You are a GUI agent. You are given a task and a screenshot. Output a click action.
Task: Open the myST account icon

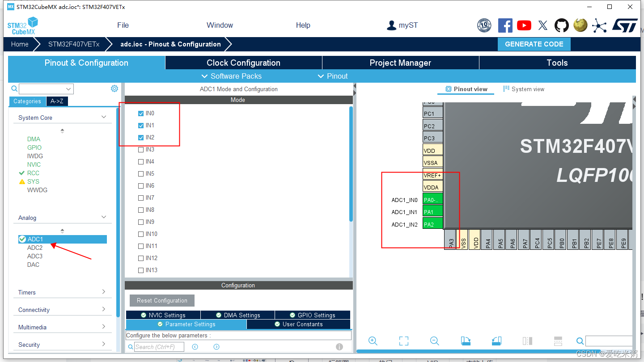pyautogui.click(x=392, y=25)
